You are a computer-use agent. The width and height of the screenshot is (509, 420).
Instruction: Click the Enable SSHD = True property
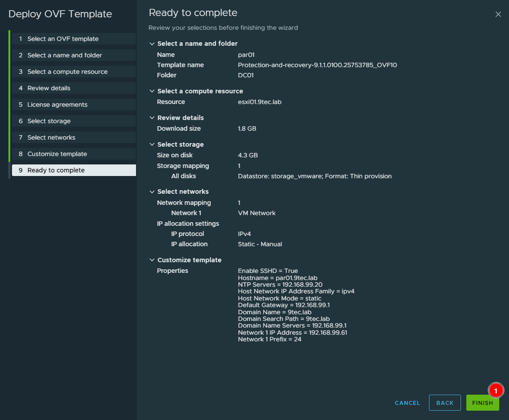[x=268, y=271]
